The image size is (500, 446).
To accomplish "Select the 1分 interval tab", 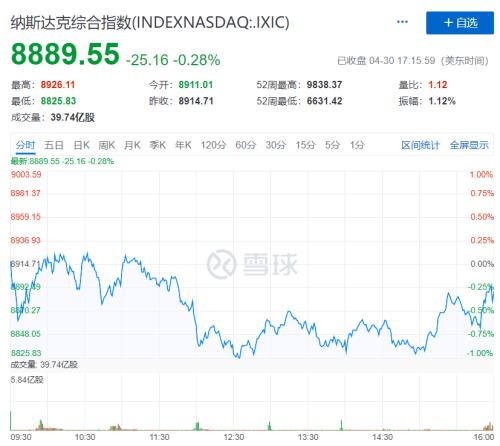I will coord(357,145).
